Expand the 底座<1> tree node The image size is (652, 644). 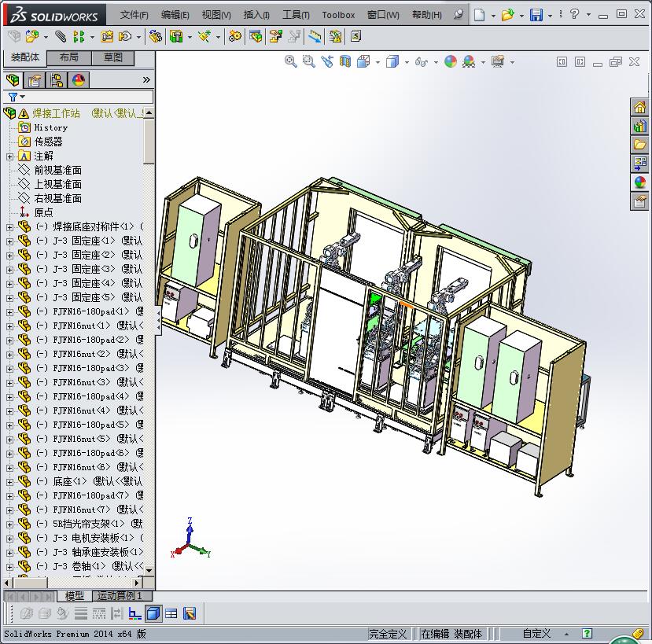coord(10,482)
